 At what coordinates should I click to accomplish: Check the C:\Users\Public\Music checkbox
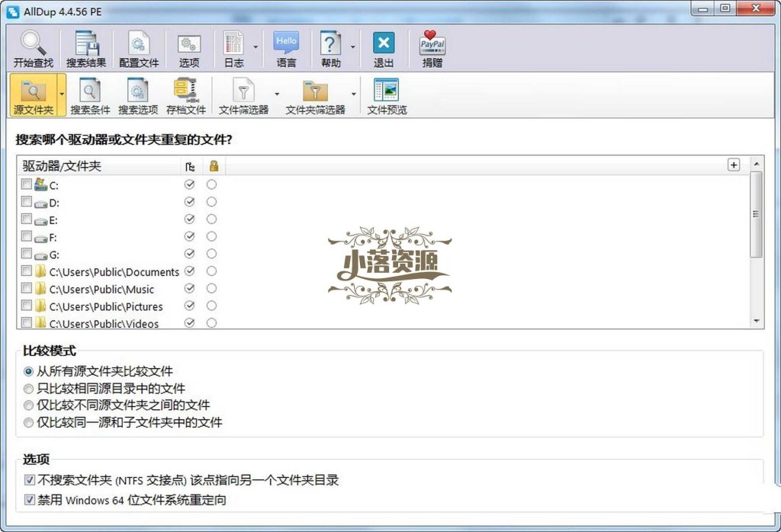click(27, 288)
